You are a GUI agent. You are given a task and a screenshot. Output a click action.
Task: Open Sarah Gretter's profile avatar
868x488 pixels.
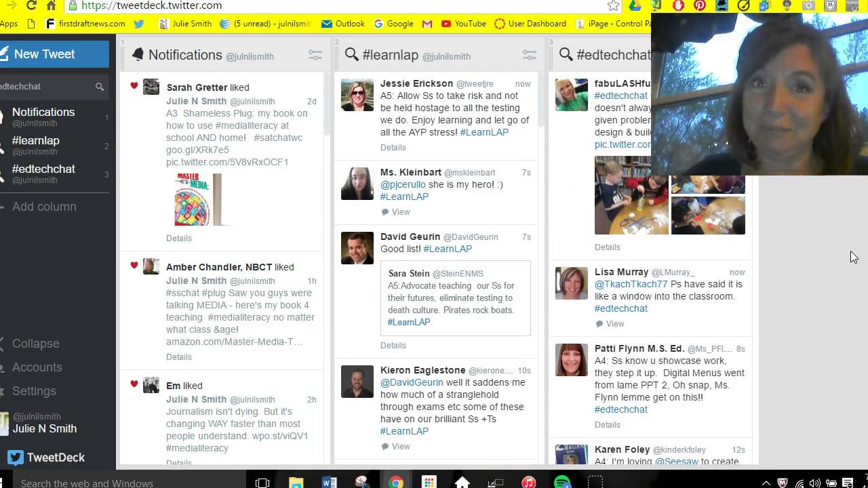[x=151, y=87]
